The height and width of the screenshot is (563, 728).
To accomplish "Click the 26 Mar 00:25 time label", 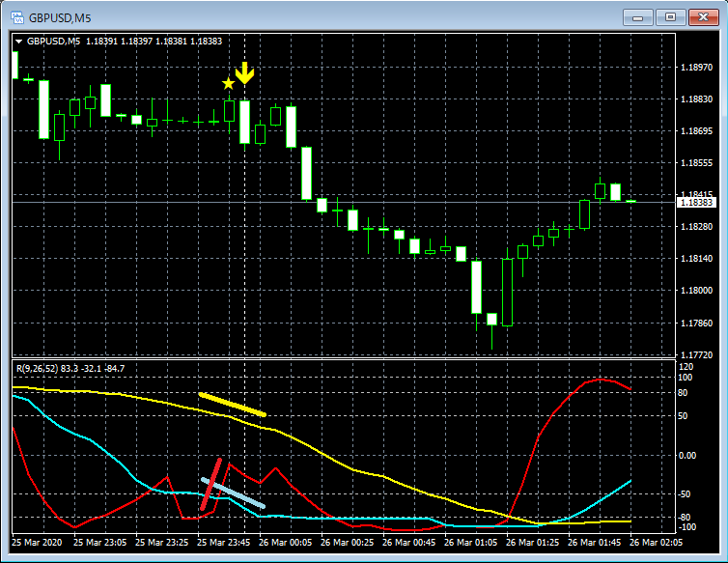I will (347, 543).
